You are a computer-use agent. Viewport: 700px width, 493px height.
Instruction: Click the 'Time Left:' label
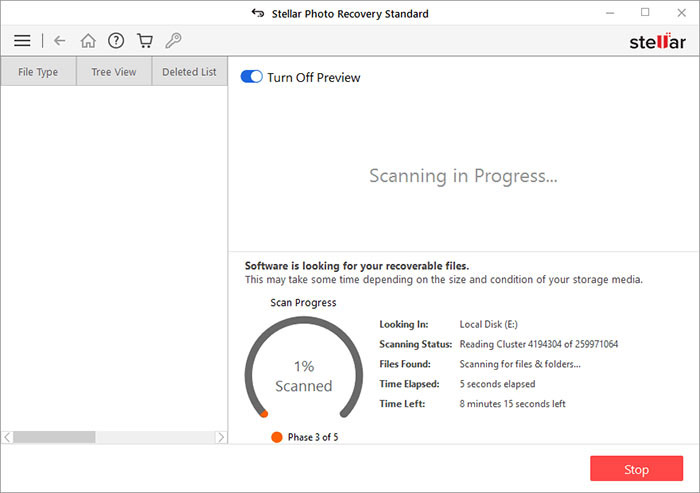click(402, 404)
